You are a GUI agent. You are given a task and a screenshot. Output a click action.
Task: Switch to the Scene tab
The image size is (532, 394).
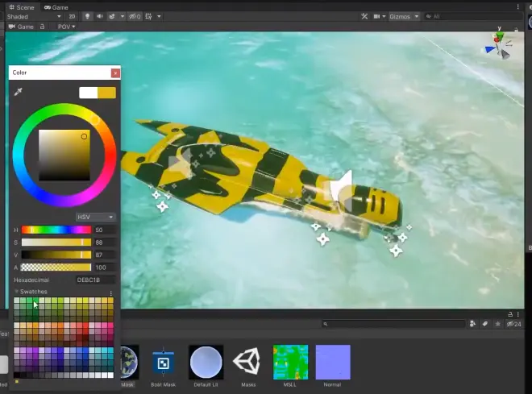coord(22,7)
